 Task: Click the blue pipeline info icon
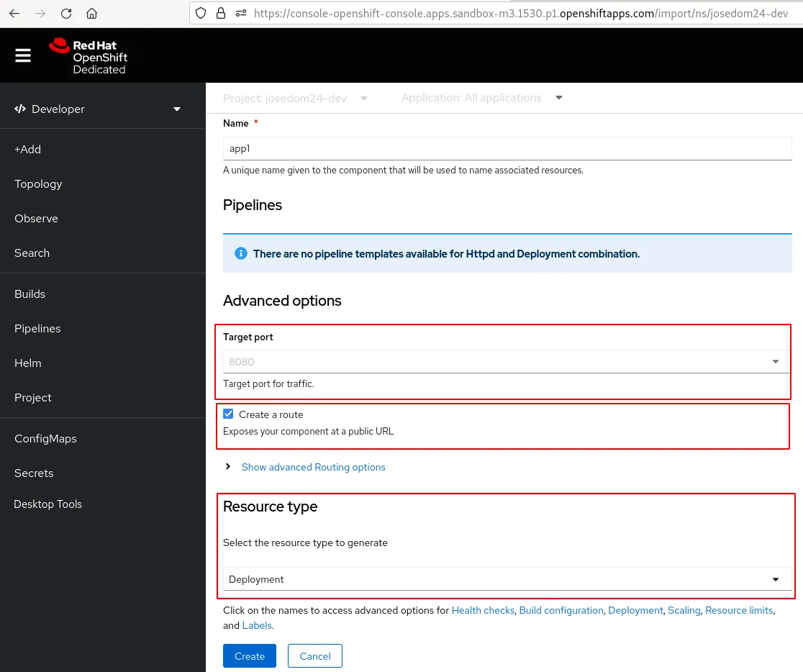(241, 254)
